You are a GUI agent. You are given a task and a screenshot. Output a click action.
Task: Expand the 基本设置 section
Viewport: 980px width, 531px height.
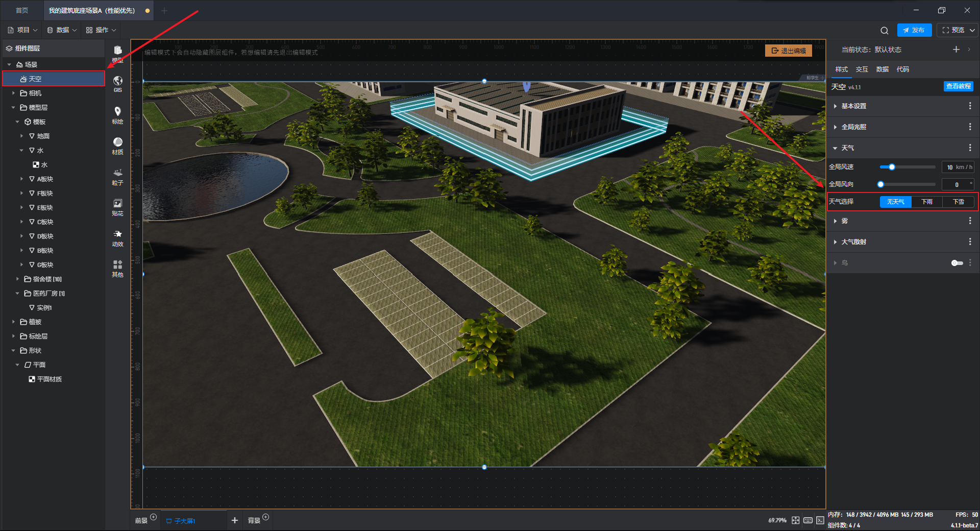[853, 106]
